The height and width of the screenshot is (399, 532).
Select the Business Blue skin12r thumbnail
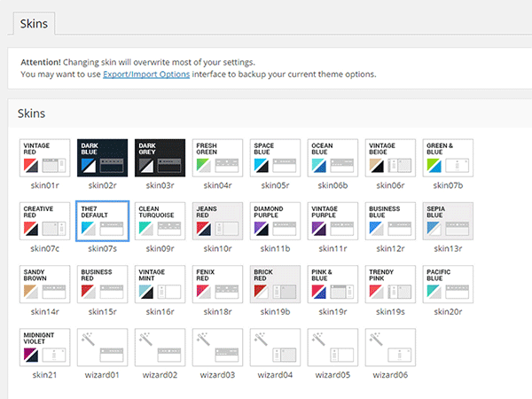click(x=390, y=221)
